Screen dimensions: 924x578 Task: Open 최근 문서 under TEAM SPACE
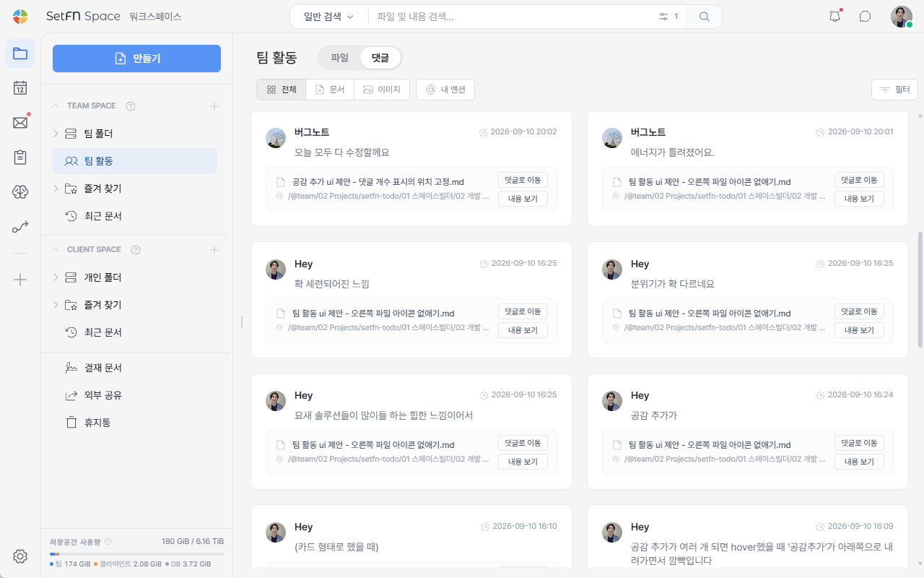135,216
